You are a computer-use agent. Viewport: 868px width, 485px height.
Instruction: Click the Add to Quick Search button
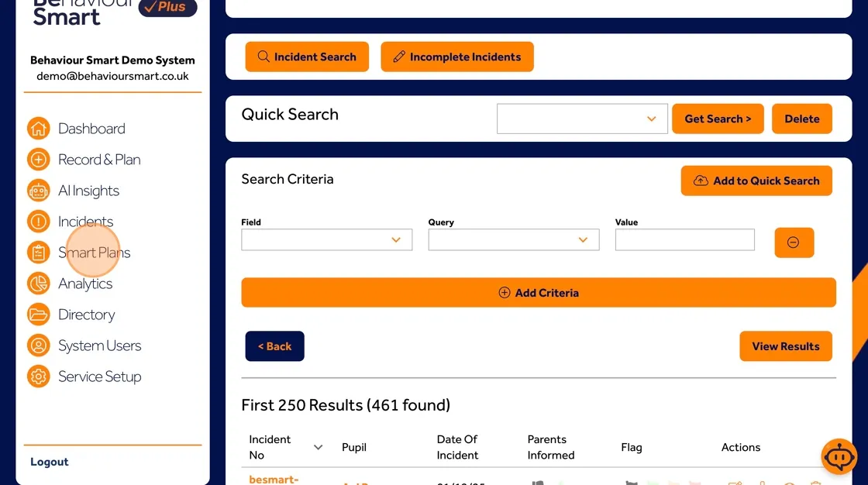[756, 181]
